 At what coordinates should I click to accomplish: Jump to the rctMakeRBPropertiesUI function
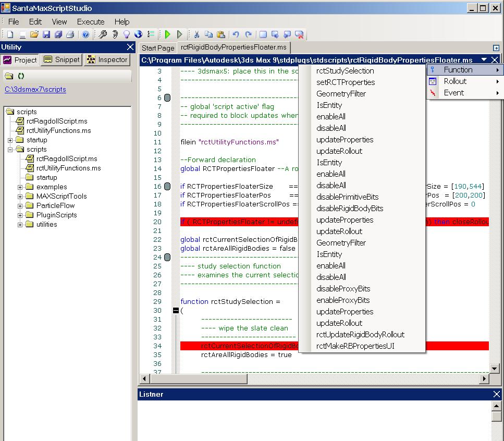point(355,346)
